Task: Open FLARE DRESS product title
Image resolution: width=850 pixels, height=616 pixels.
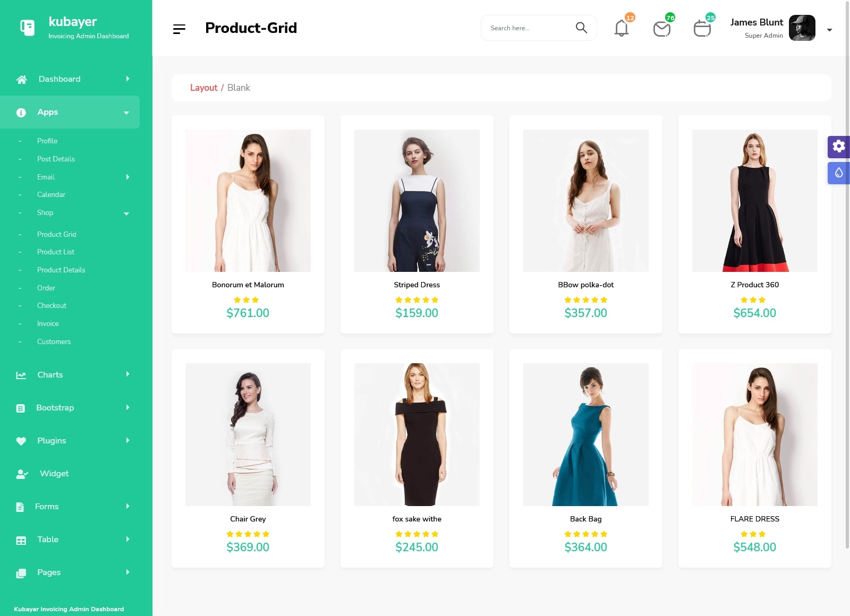Action: tap(755, 519)
